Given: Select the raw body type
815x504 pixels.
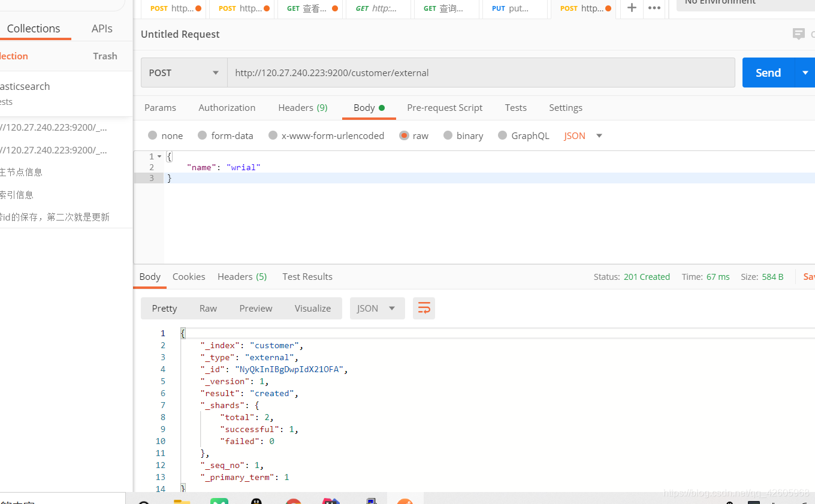Looking at the screenshot, I should pos(413,135).
